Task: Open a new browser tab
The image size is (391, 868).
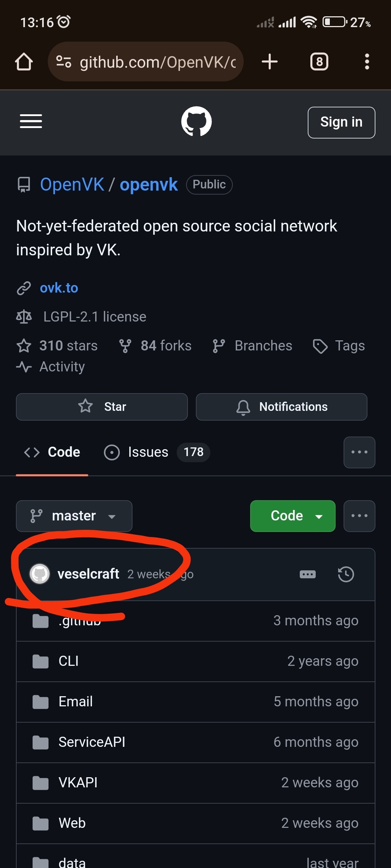Action: click(270, 61)
